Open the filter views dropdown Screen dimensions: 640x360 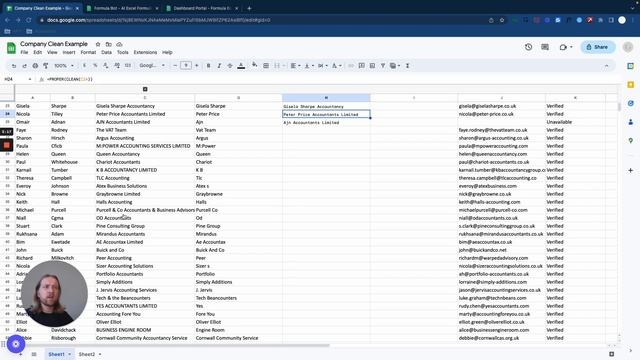pos(395,66)
